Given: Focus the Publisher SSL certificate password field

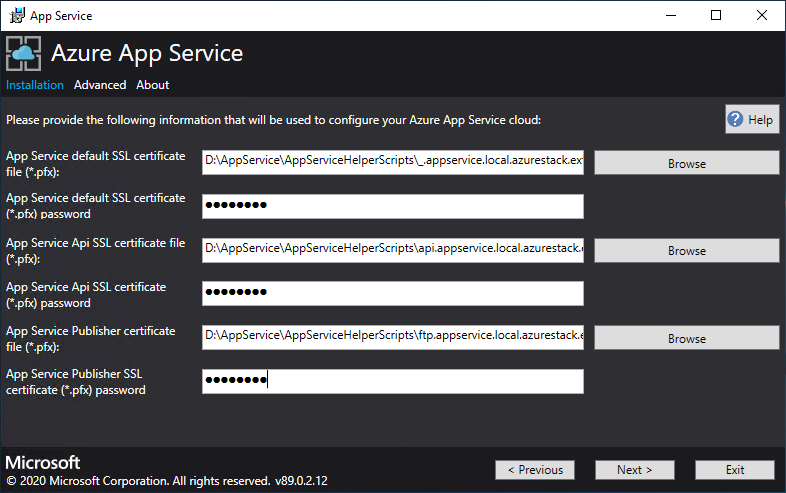Looking at the screenshot, I should pos(392,381).
